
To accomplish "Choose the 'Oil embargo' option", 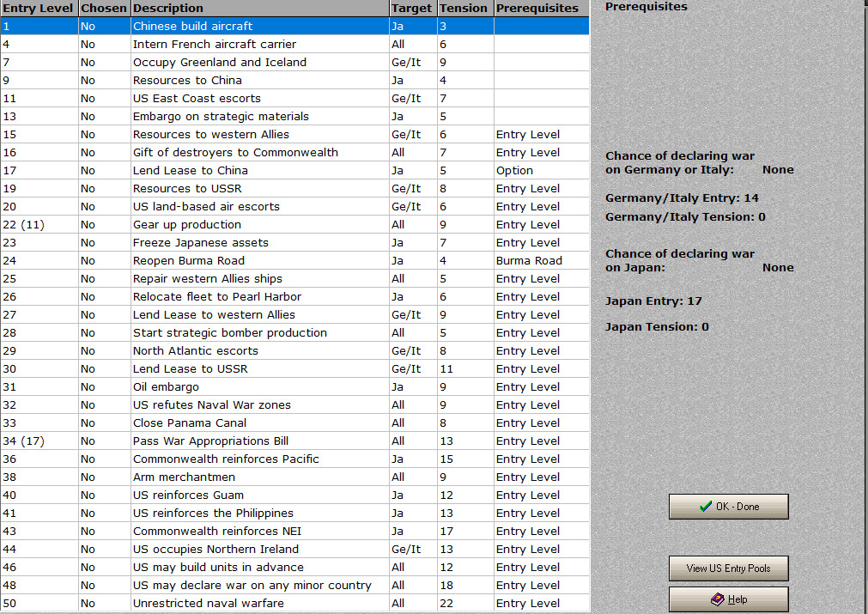I will pyautogui.click(x=294, y=387).
